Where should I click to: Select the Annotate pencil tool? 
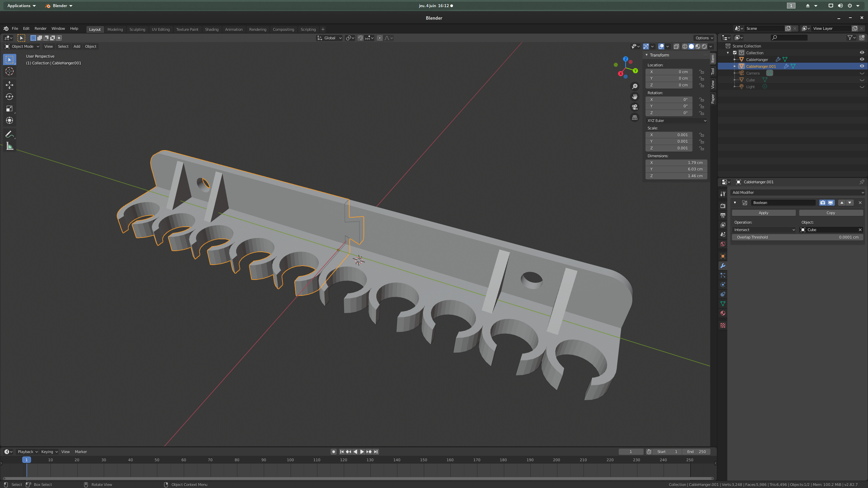click(9, 135)
